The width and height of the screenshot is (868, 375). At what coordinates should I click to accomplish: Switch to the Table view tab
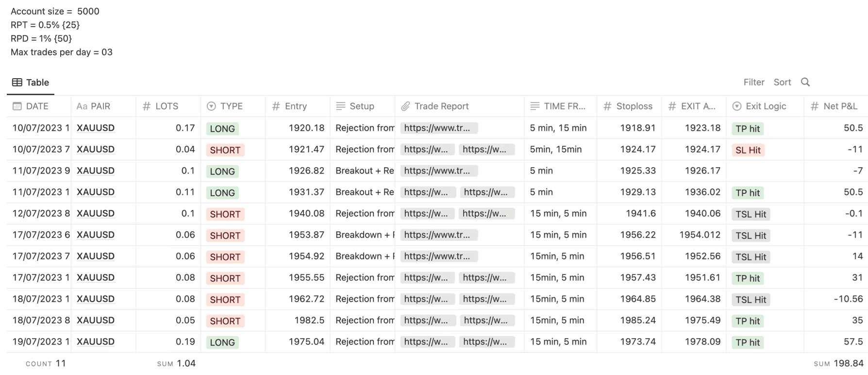point(31,83)
